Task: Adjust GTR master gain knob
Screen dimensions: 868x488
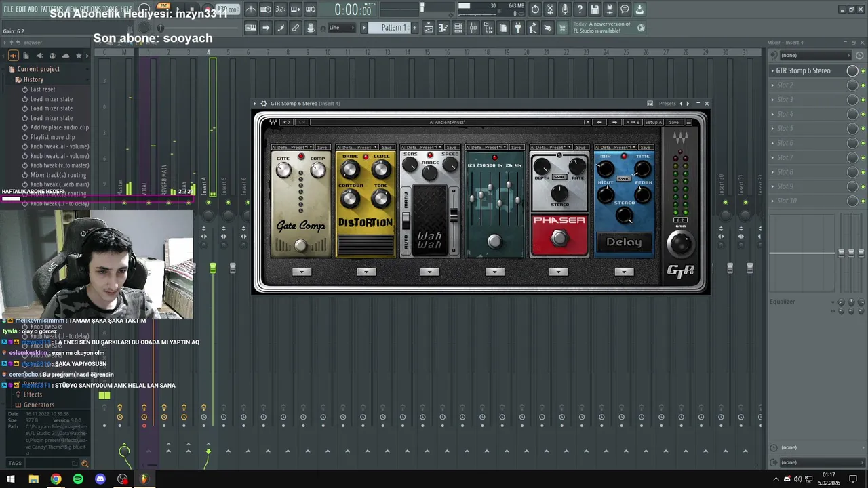Action: tap(680, 243)
